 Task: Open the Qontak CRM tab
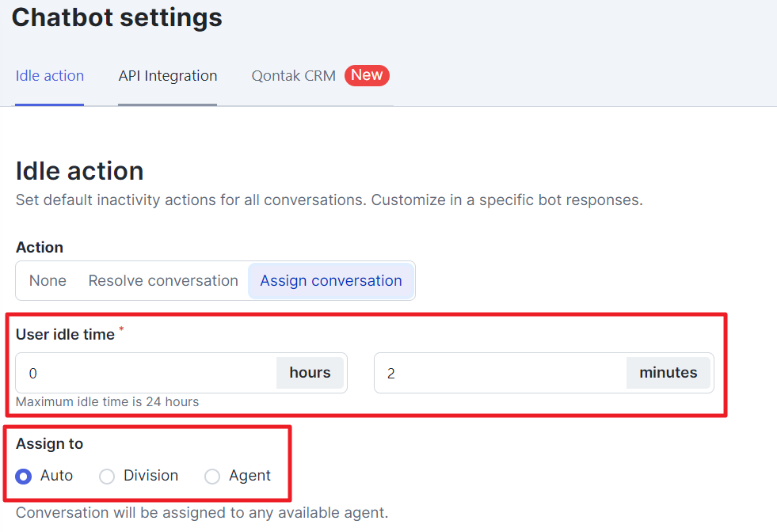pos(293,76)
